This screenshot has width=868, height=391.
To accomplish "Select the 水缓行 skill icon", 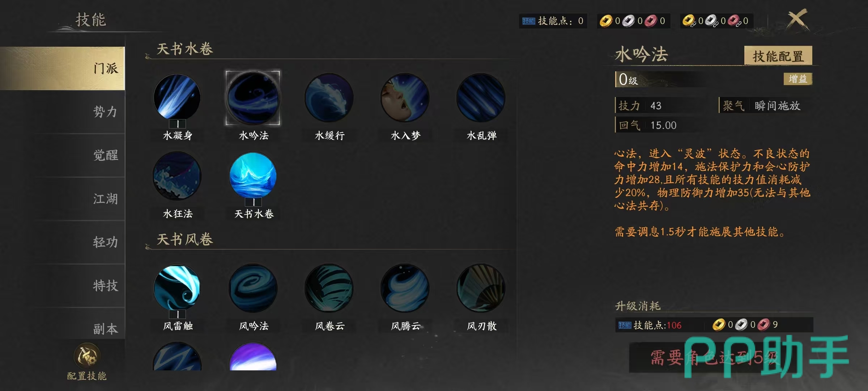I will coord(329,97).
